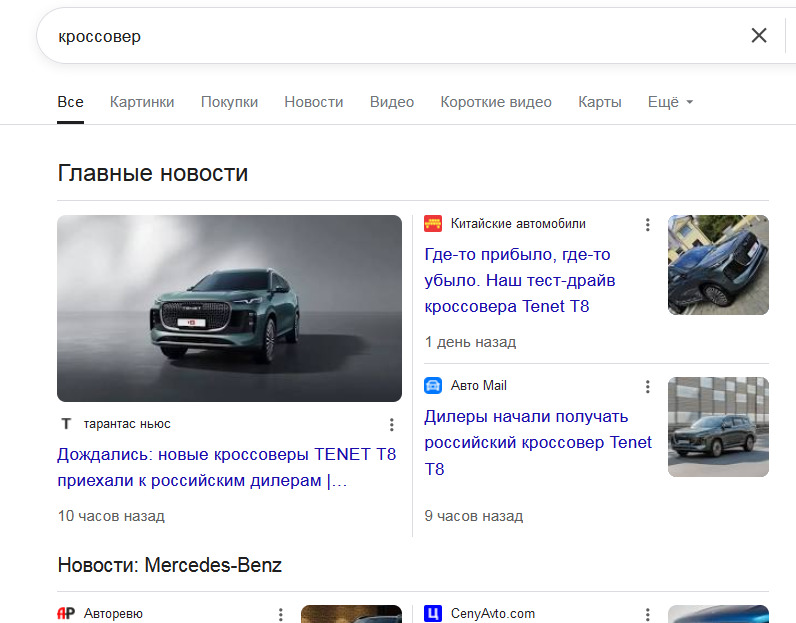Clear the search box with the X icon
Viewport: 796px width, 623px height.
tap(759, 36)
